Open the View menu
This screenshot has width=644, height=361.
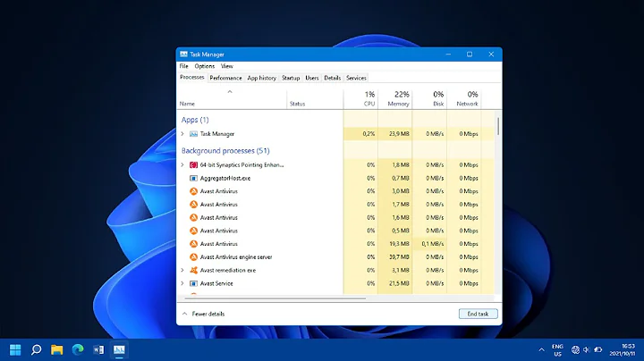pyautogui.click(x=226, y=66)
